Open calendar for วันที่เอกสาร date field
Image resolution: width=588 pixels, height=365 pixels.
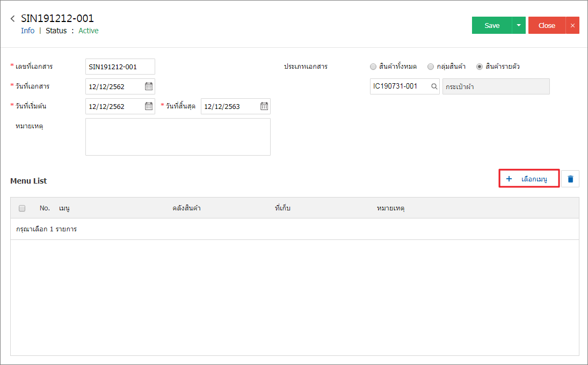point(149,86)
